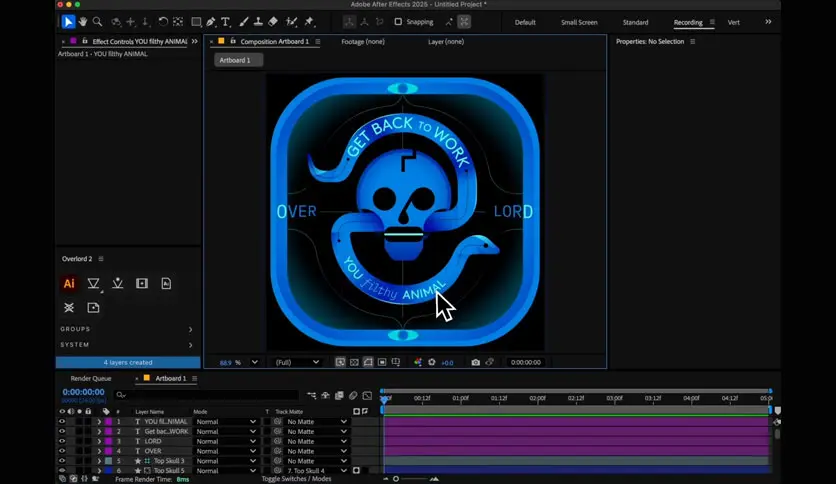The image size is (836, 484).
Task: Select the Pen tool
Action: [x=211, y=22]
